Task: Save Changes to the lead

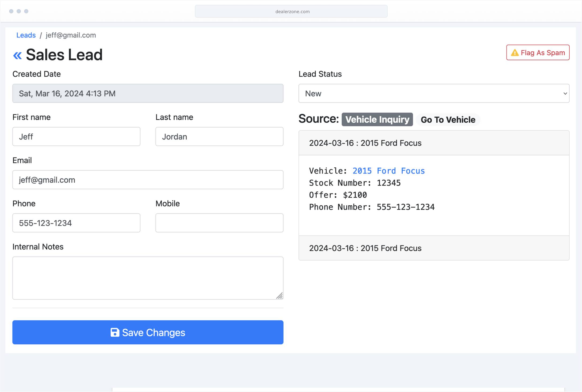Action: click(x=148, y=332)
